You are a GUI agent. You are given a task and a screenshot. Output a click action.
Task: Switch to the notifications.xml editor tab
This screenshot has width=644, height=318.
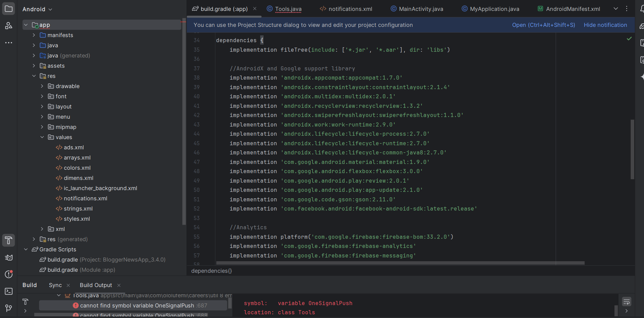(x=346, y=9)
